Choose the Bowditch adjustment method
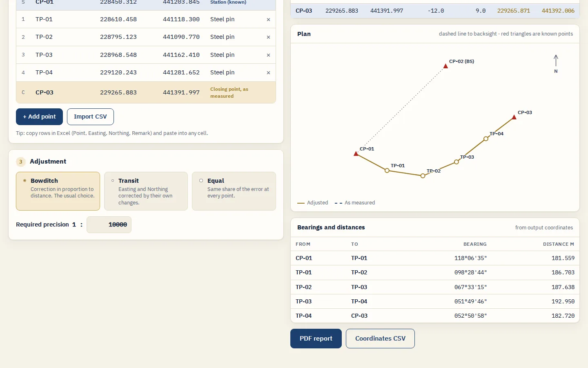Viewport: 588px width, 368px height. [x=58, y=191]
